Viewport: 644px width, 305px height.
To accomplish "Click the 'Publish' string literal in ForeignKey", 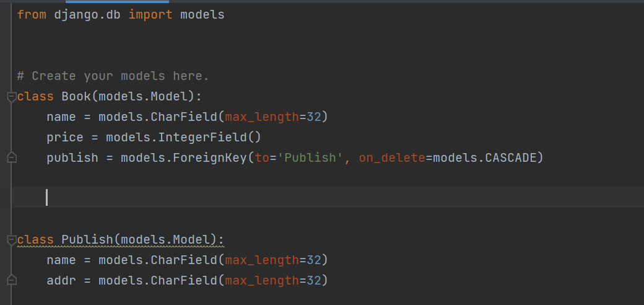I will pos(310,158).
